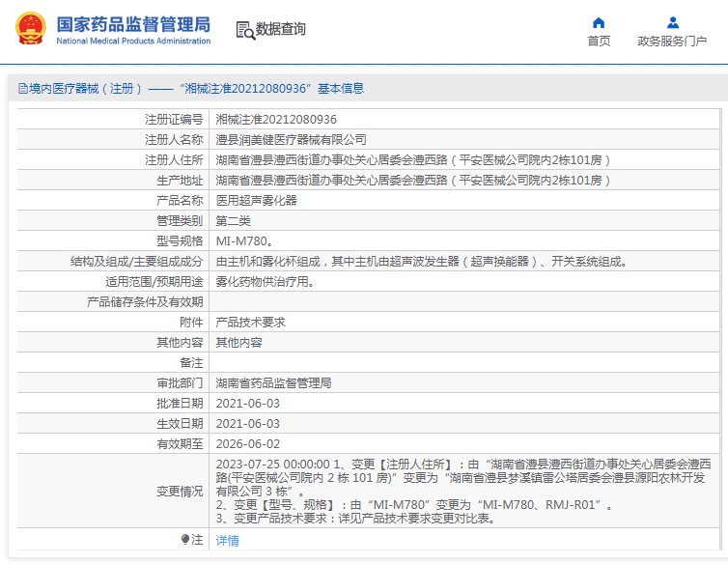This screenshot has height=564, width=728.
Task: Click the 变更情况 label
Action: click(x=180, y=492)
